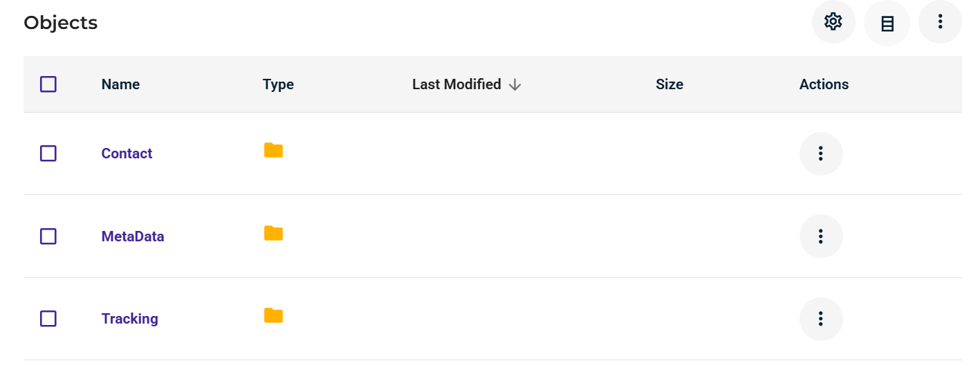The height and width of the screenshot is (372, 980).
Task: Open the settings gear icon
Action: [x=833, y=22]
